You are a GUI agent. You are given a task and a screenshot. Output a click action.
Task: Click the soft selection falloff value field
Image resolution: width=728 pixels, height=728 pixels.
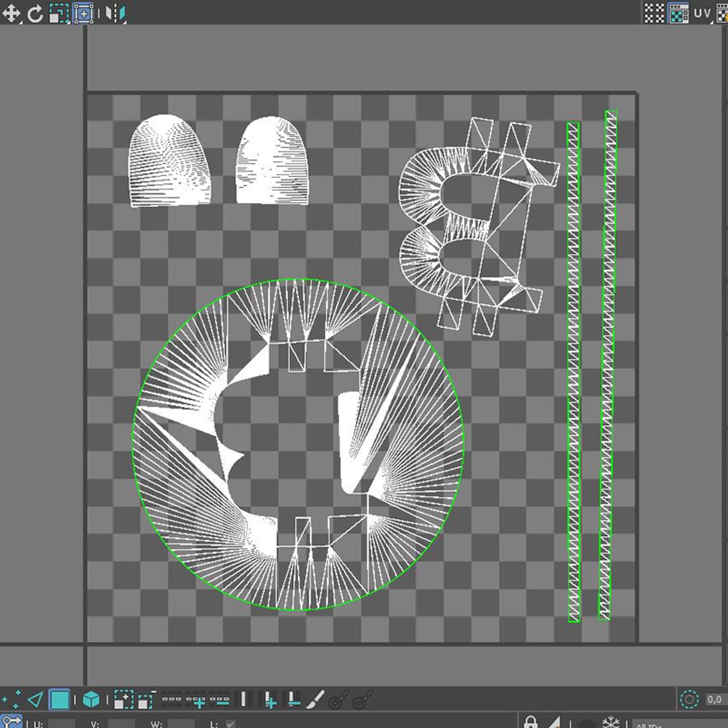[716, 700]
